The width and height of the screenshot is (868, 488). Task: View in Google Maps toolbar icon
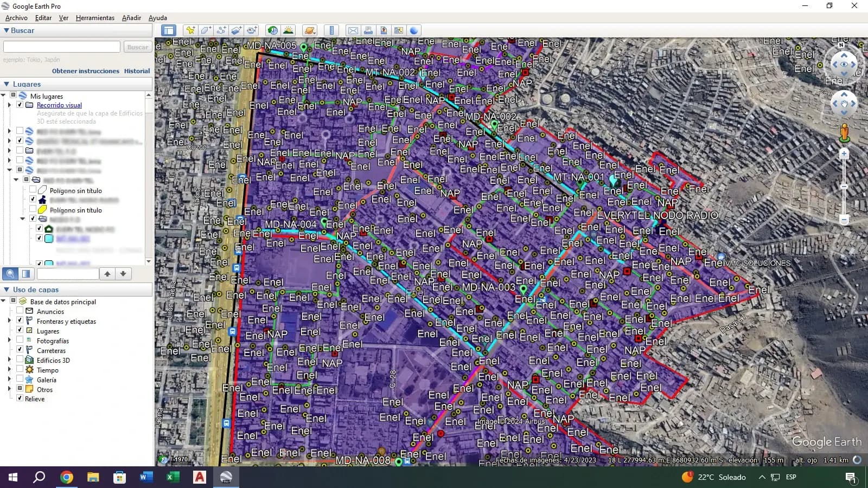point(399,30)
